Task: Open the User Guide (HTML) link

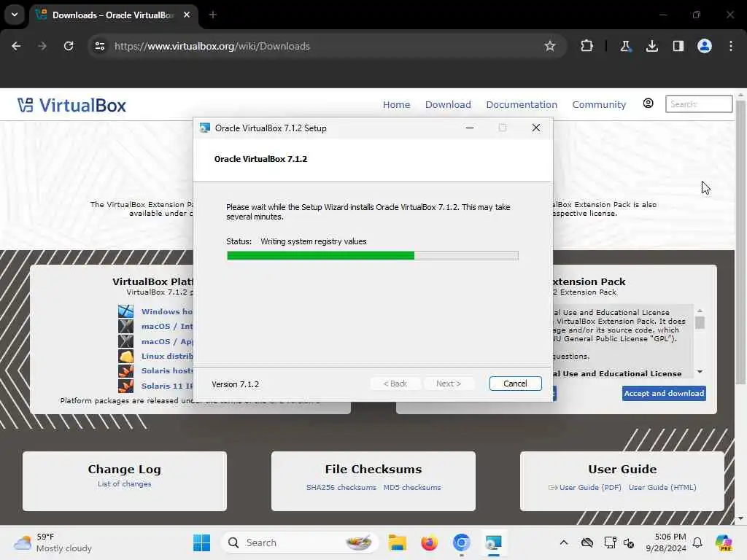Action: pyautogui.click(x=662, y=487)
